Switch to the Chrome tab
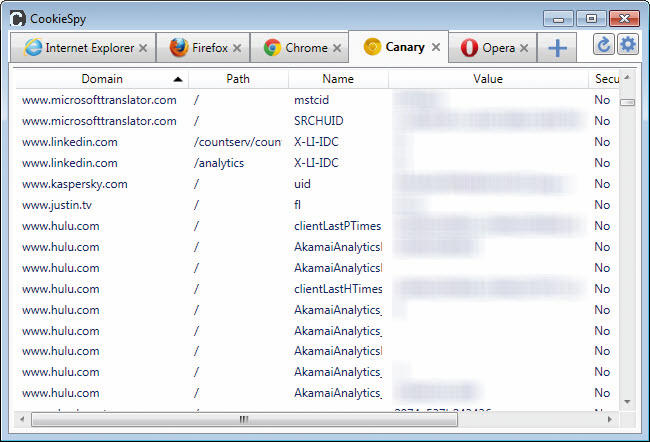650x442 pixels. tap(300, 48)
